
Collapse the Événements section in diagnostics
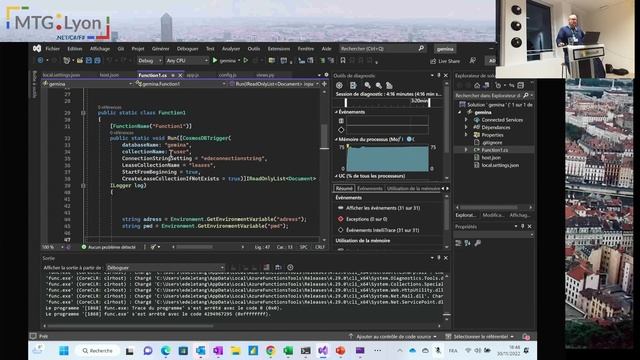point(336,112)
